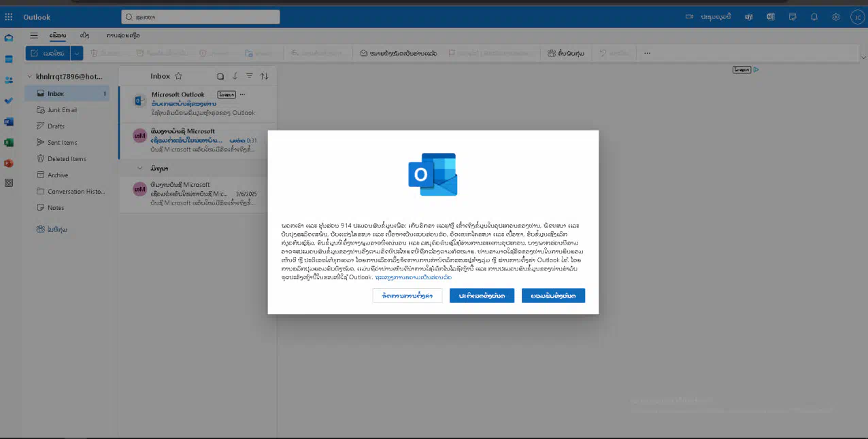Switch to the View ribbon tab
This screenshot has height=439, width=868.
(x=84, y=35)
